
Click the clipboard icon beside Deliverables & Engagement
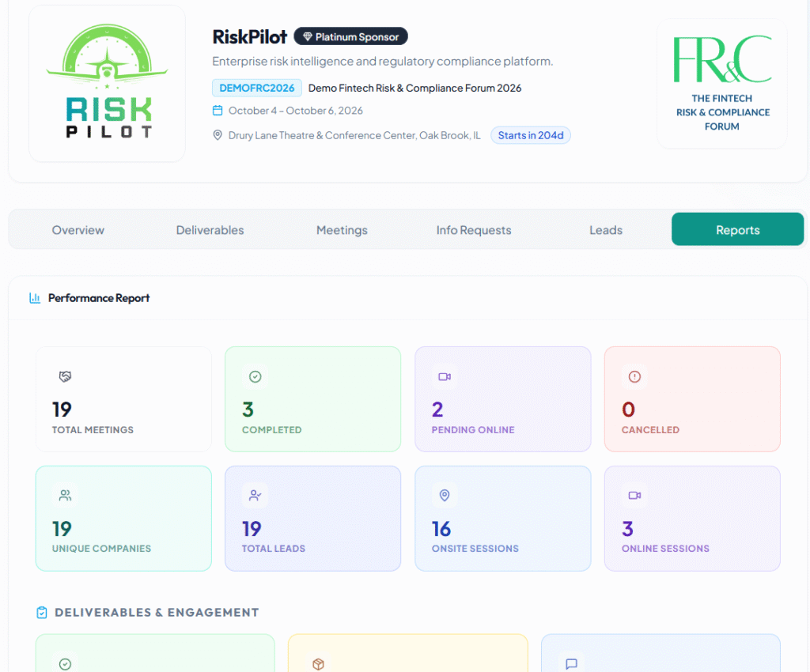42,613
